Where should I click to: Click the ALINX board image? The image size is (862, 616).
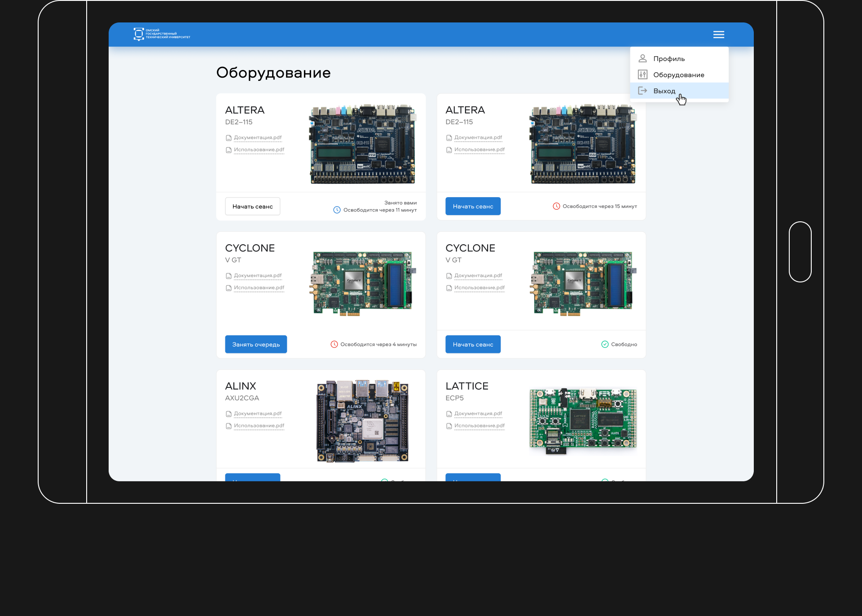click(363, 421)
